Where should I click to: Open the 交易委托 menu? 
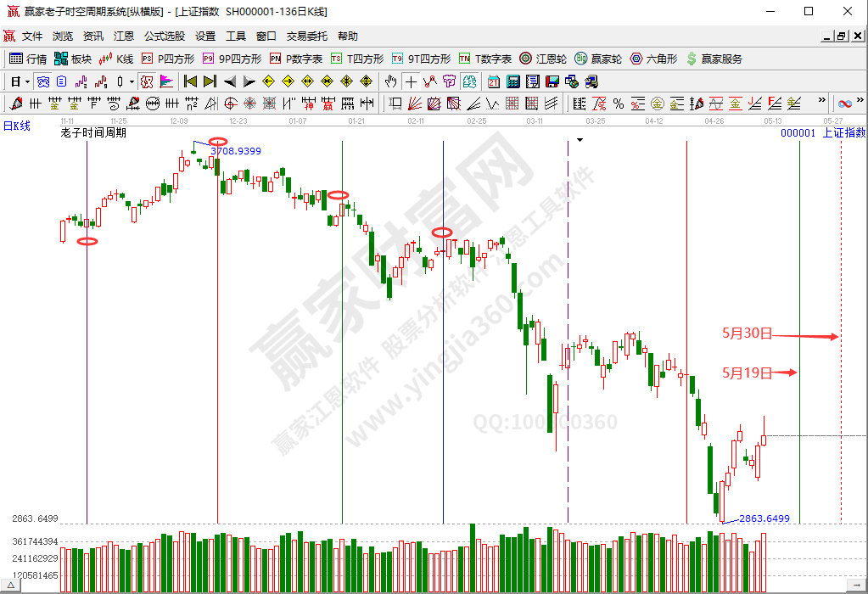(x=306, y=36)
